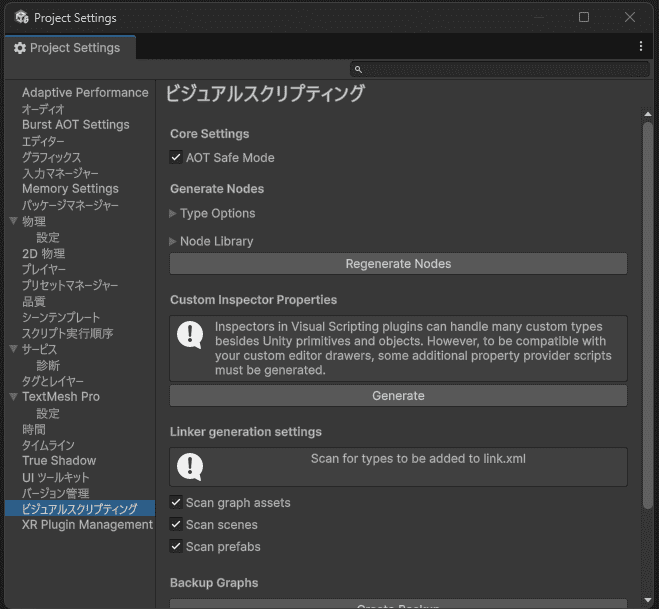Toggle the AOT Safe Mode checkbox
Viewport: 659px width, 609px height.
pos(176,158)
